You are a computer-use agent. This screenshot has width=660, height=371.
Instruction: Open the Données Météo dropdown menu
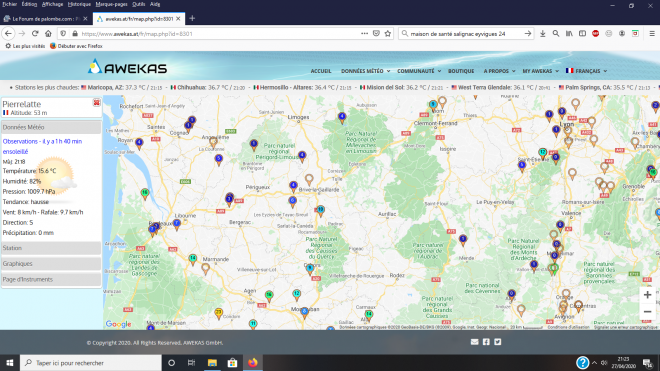(x=365, y=71)
